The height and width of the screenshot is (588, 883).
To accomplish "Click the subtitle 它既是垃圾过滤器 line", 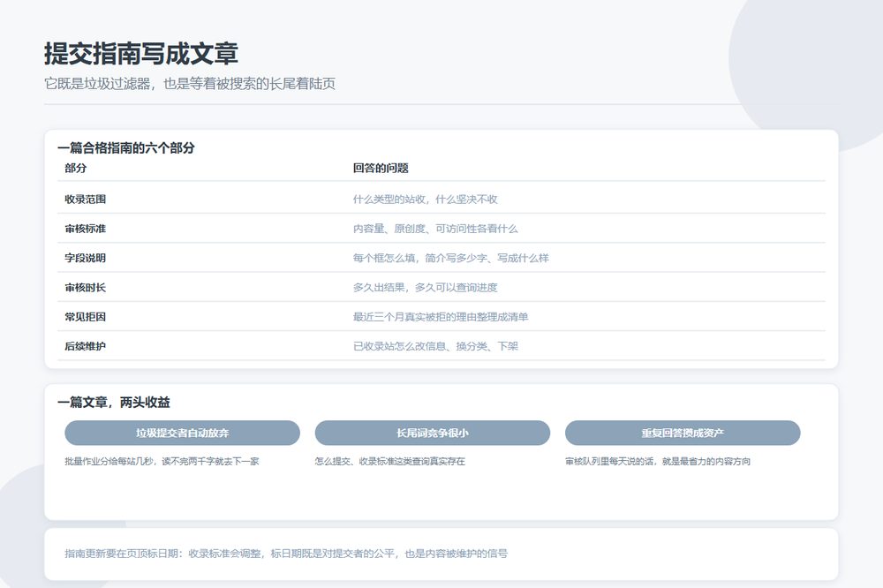I will 190,84.
